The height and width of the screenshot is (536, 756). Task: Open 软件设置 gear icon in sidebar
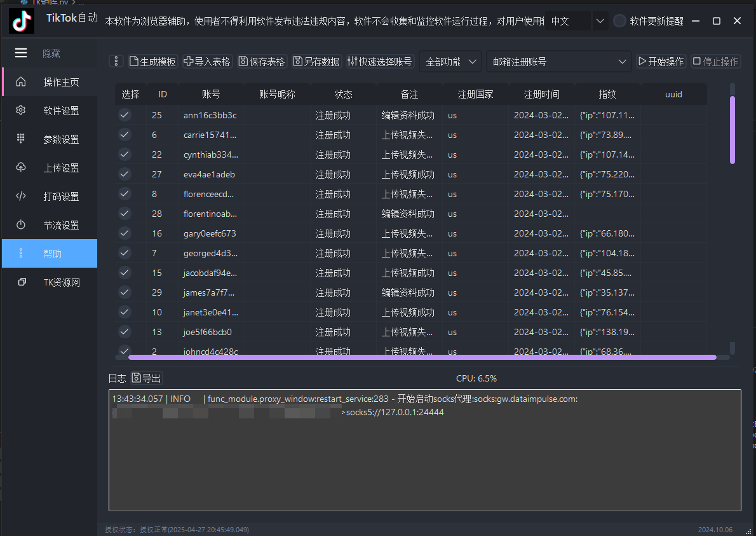pyautogui.click(x=21, y=111)
